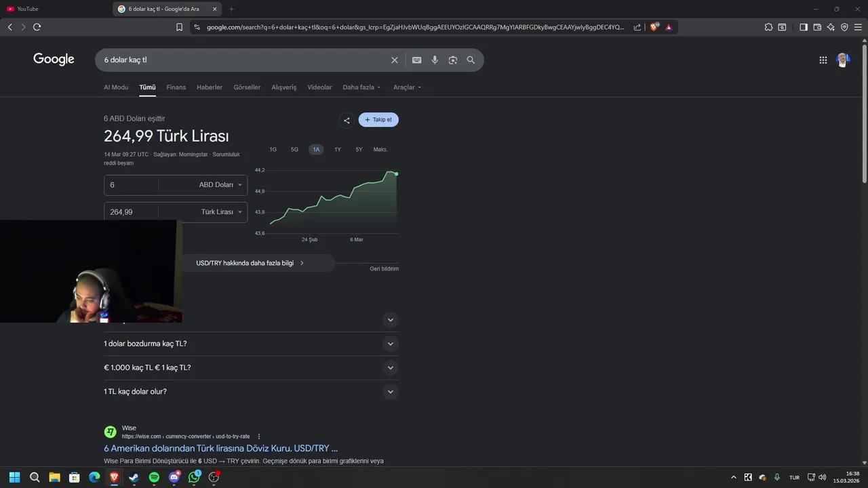Image resolution: width=868 pixels, height=488 pixels.
Task: Click the Geri bildirim link
Action: [384, 269]
